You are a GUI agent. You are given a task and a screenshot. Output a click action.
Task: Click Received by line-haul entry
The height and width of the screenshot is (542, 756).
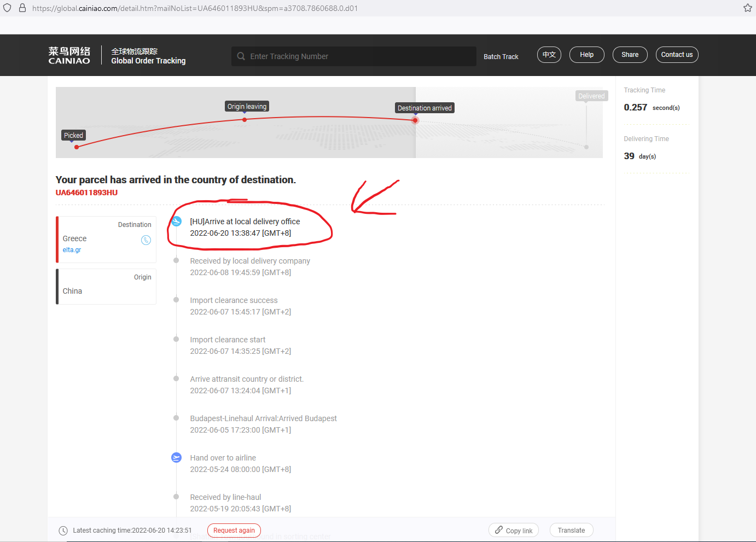click(x=241, y=503)
